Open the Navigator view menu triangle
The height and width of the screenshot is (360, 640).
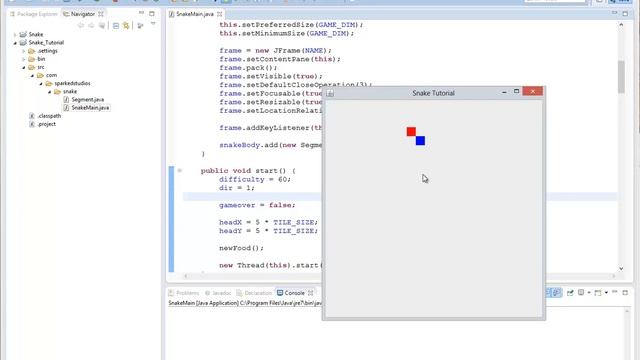click(x=153, y=24)
